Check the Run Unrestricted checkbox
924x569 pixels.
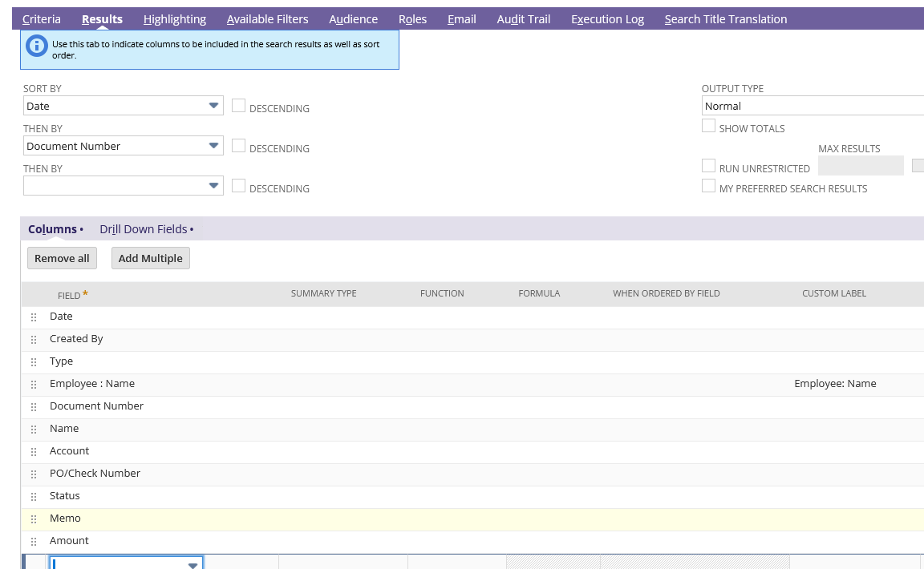point(708,166)
